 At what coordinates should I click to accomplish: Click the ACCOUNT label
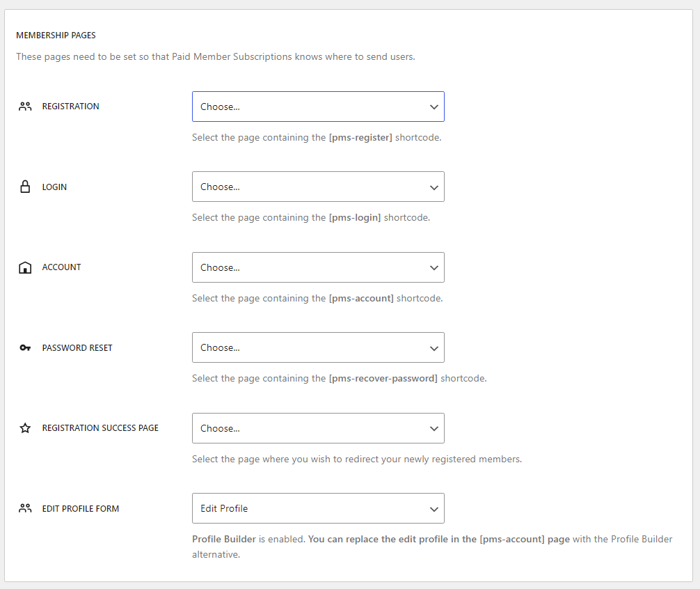tap(62, 267)
